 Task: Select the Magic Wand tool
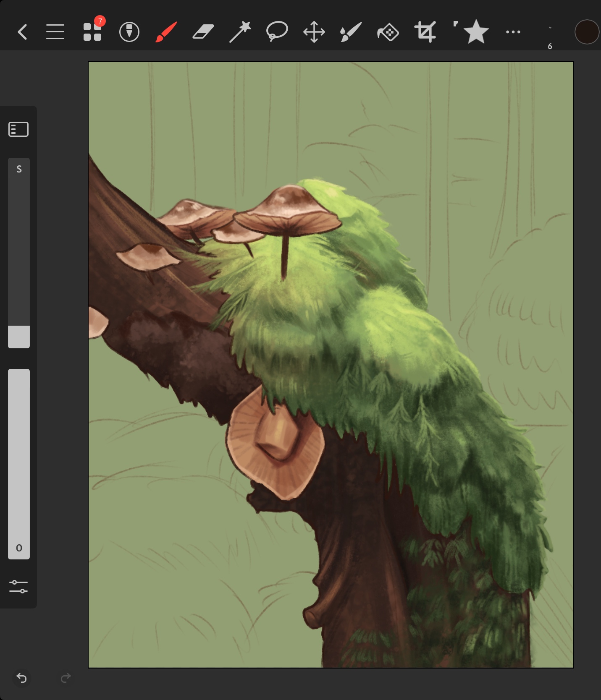240,32
